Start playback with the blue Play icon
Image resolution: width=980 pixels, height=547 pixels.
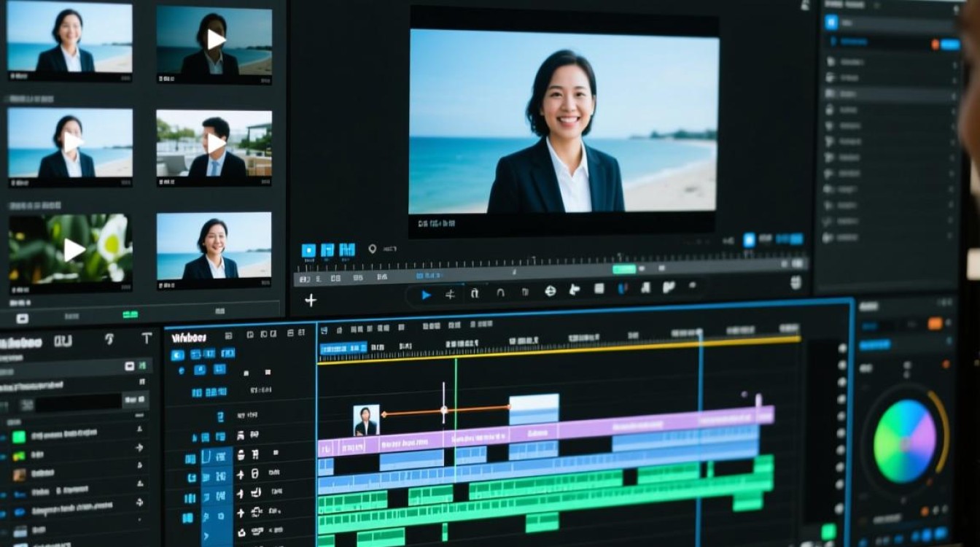(427, 295)
